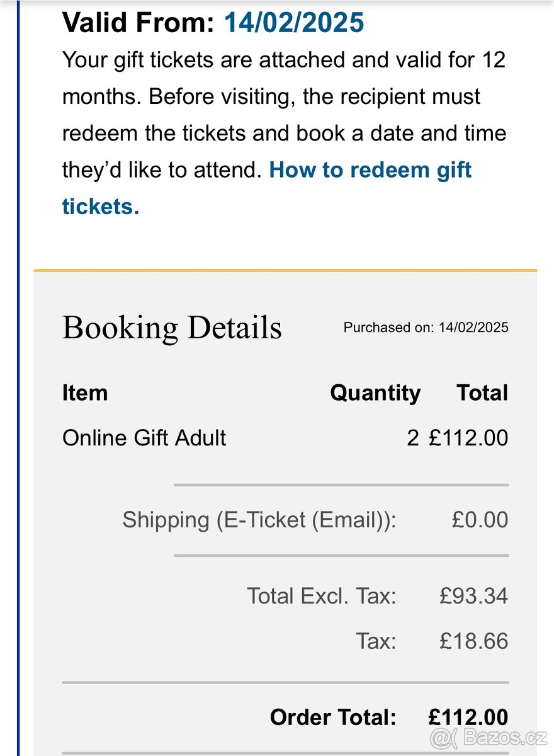Click the amount £93.34
This screenshot has height=756, width=554.
(x=473, y=596)
